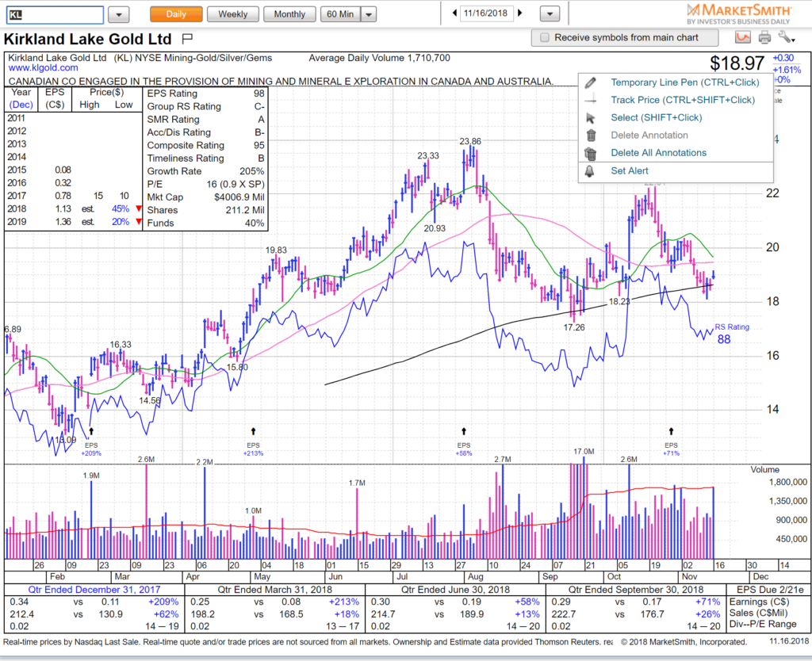Click the P/E 16 (0.9 X SP) row
The width and height of the screenshot is (812, 661).
pos(205,185)
